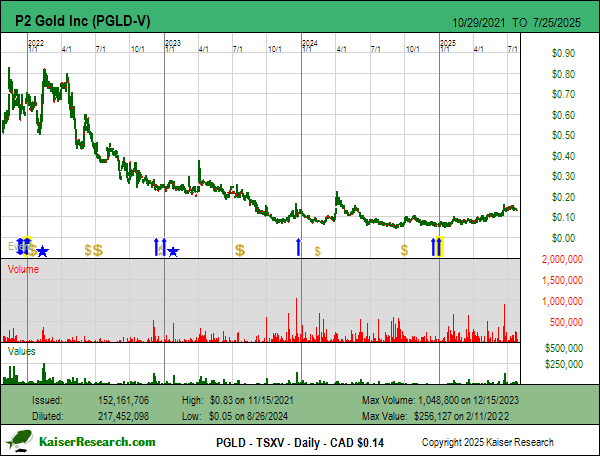Image resolution: width=600 pixels, height=456 pixels.
Task: Click the Diluted share count 217,452,098
Action: (x=123, y=416)
